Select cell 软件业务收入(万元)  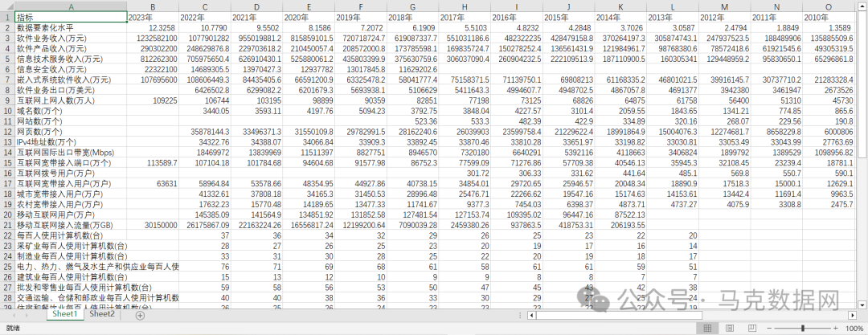point(70,39)
